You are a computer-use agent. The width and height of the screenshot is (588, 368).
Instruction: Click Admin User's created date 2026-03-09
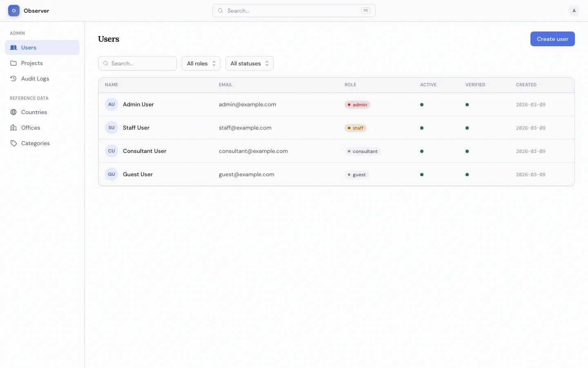click(x=531, y=105)
